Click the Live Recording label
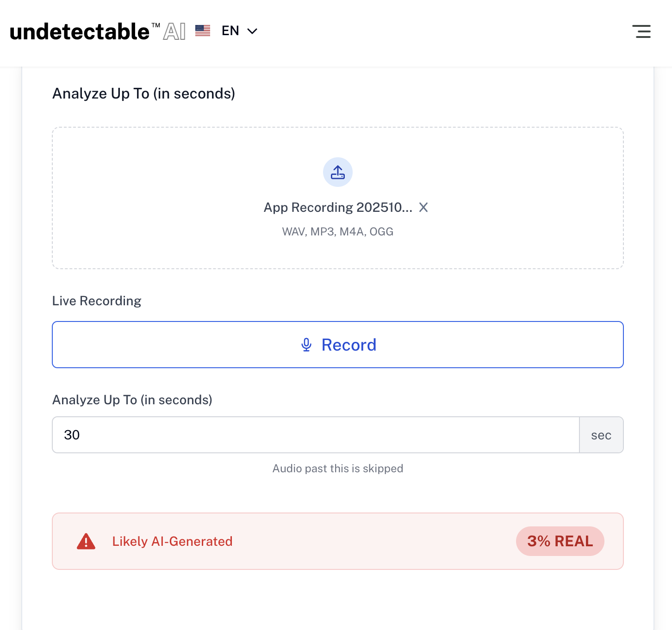Image resolution: width=672 pixels, height=630 pixels. 97,301
